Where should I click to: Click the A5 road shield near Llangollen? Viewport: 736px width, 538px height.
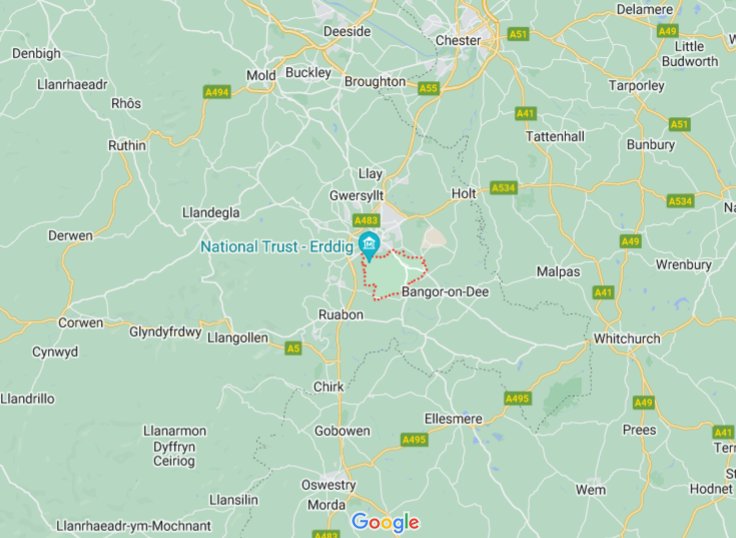[x=293, y=348]
